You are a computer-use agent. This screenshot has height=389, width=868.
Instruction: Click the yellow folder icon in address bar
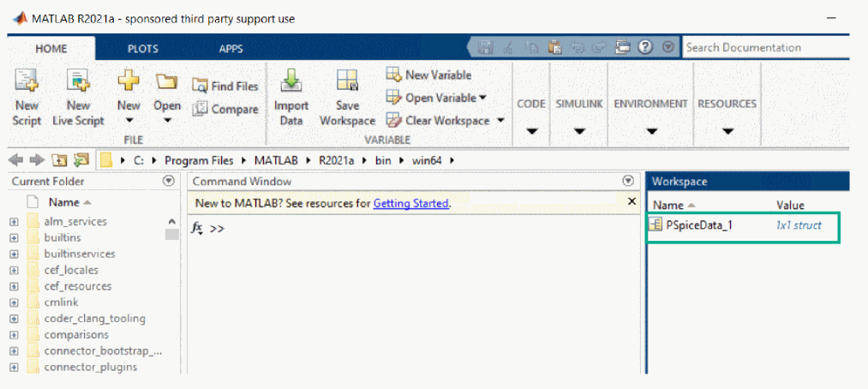pos(107,160)
